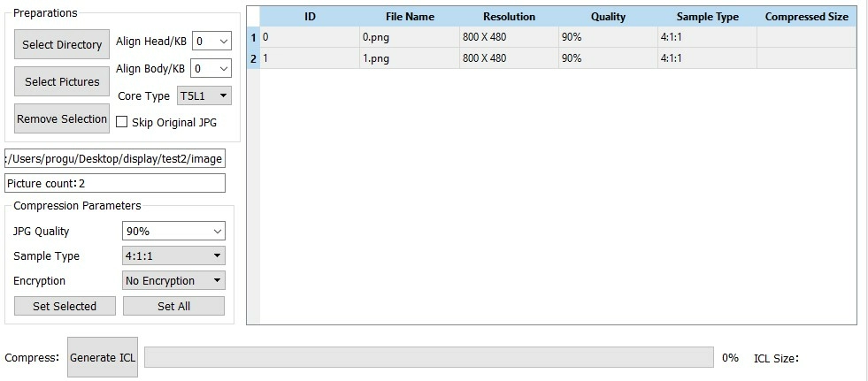Click the File Name column header
868x381 pixels.
pyautogui.click(x=410, y=17)
